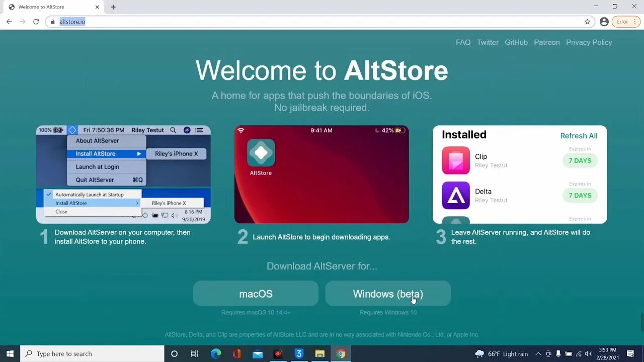Launch Microsoft Office from taskbar
The width and height of the screenshot is (644, 362).
pos(236,354)
